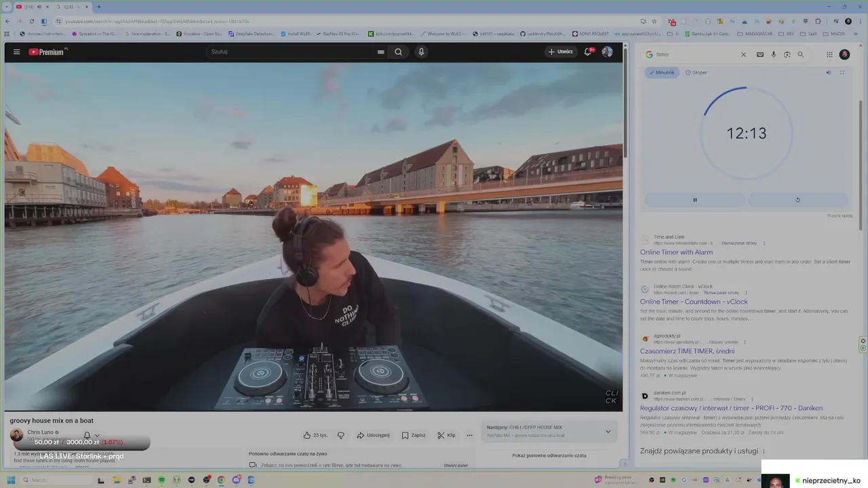Bookmark this page with star icon
This screenshot has height=488, width=868.
tap(654, 22)
